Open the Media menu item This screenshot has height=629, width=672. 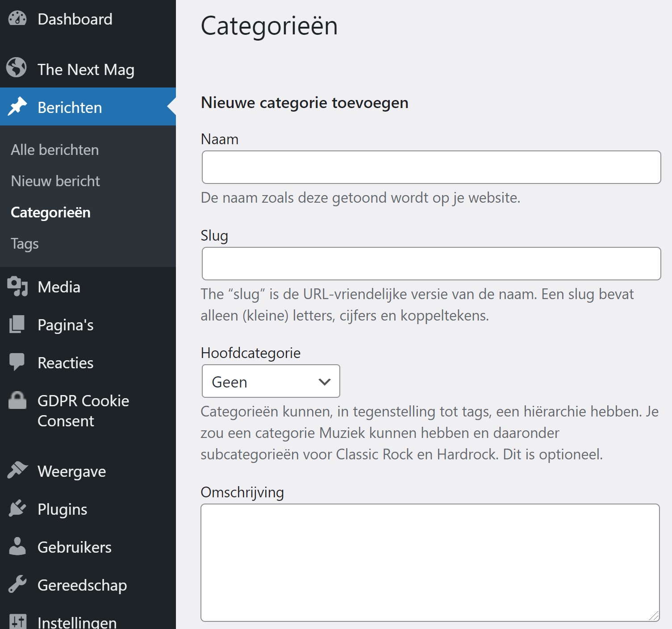coord(88,287)
